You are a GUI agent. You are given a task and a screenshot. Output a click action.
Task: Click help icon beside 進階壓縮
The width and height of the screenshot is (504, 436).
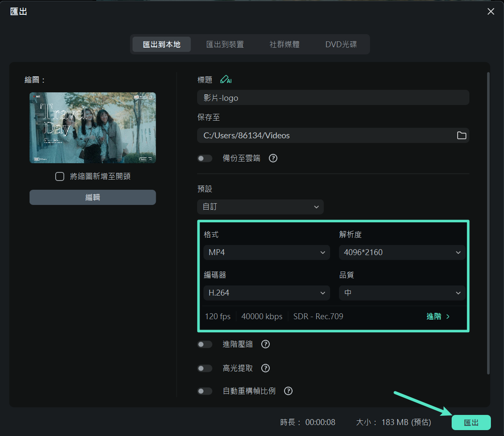tap(266, 344)
